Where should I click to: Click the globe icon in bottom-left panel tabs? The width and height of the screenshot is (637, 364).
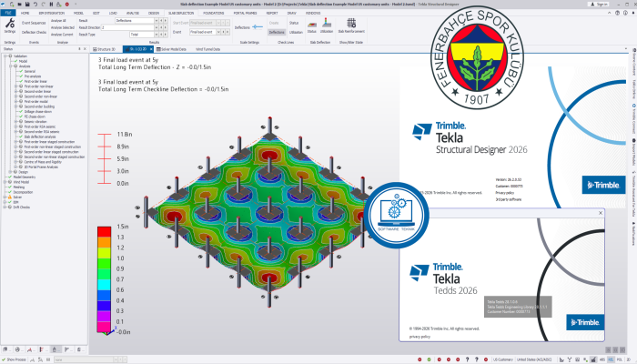[x=17, y=349]
